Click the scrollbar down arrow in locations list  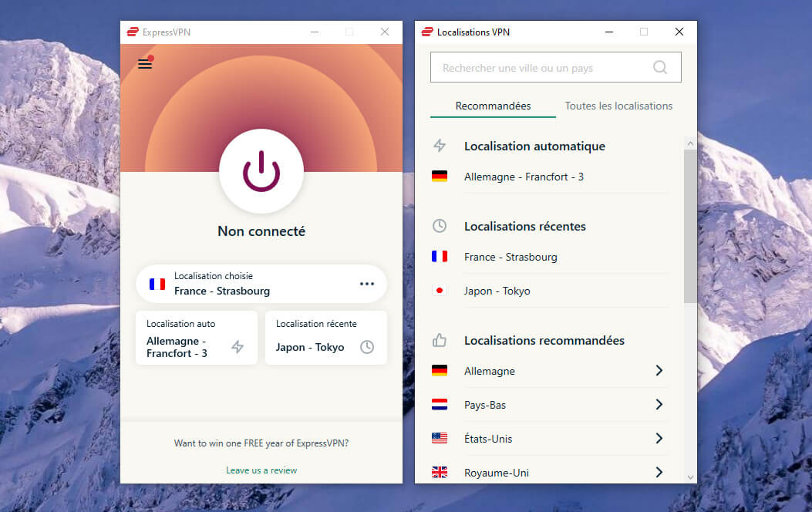coord(690,477)
